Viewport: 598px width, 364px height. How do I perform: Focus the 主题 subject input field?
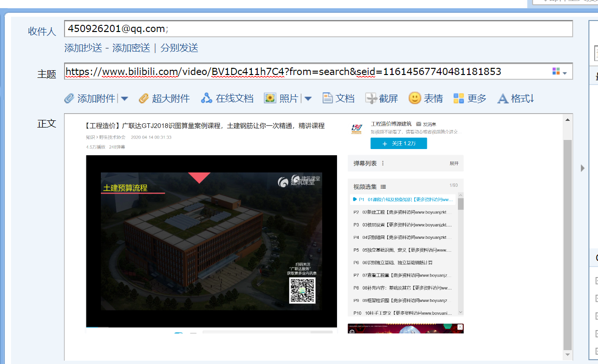click(x=318, y=72)
